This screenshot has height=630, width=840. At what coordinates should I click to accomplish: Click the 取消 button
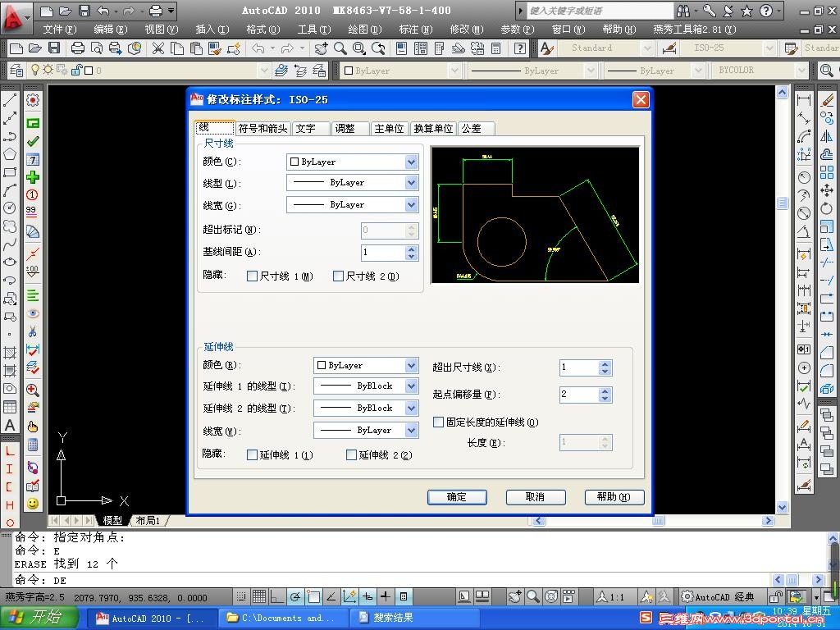[536, 497]
